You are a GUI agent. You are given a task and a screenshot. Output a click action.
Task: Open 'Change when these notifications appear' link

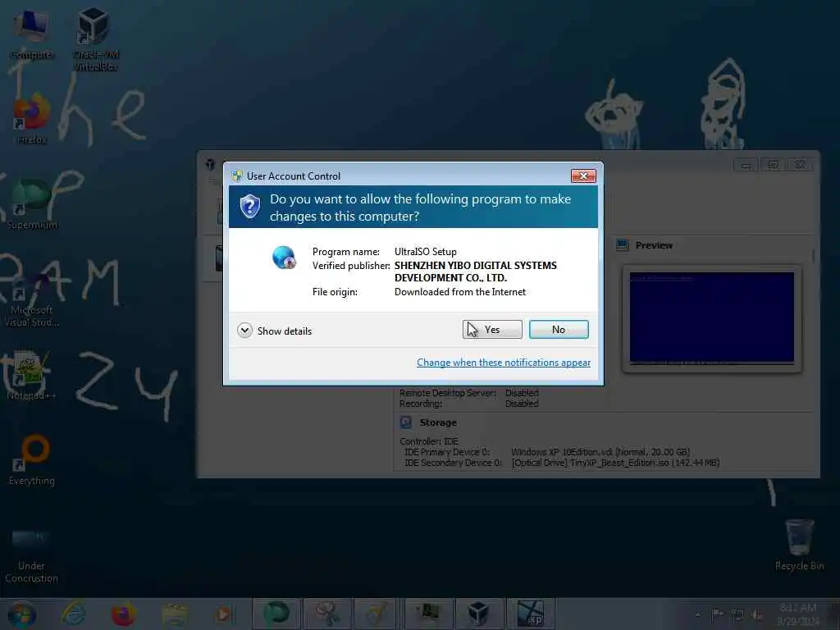504,363
